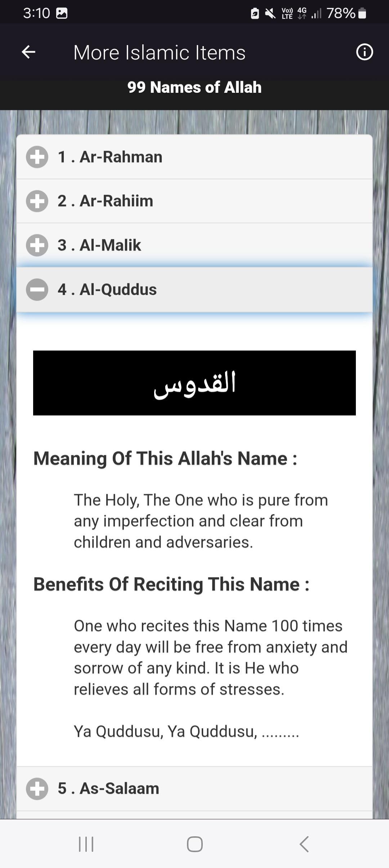Tap the 4 . Al-Quddus header

pyautogui.click(x=194, y=289)
